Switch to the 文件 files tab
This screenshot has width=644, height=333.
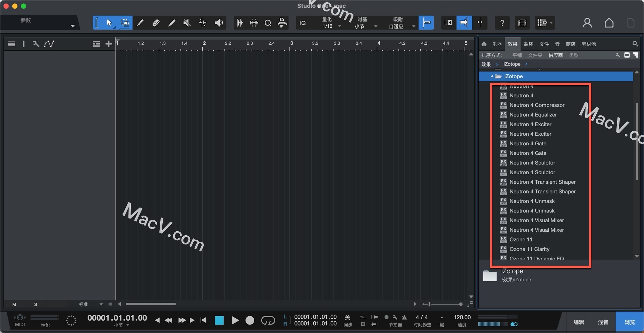(x=544, y=44)
